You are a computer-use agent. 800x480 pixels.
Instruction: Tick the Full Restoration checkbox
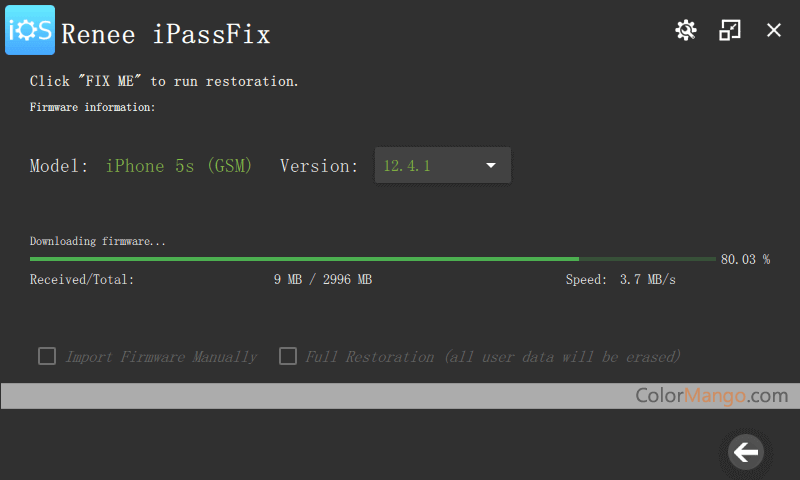coord(288,356)
